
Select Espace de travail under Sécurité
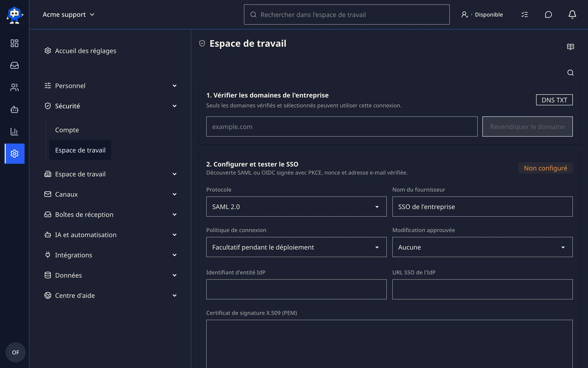(x=80, y=150)
